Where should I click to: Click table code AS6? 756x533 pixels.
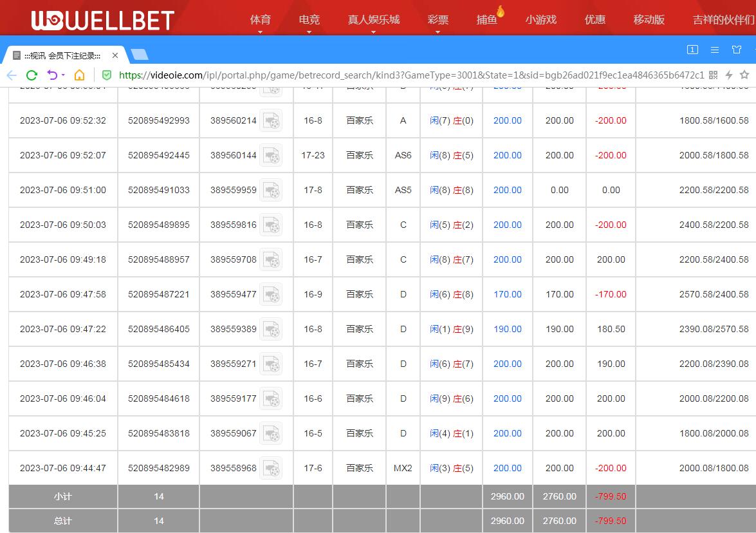pyautogui.click(x=403, y=155)
